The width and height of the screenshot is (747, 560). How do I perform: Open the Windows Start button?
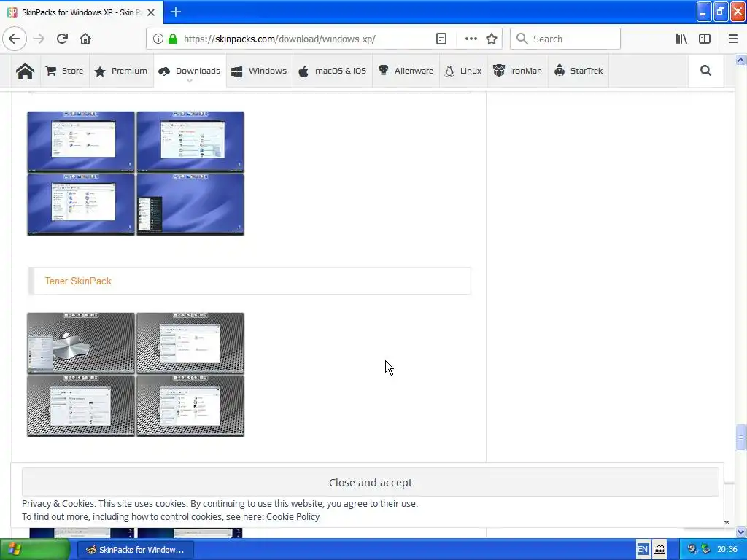click(35, 550)
